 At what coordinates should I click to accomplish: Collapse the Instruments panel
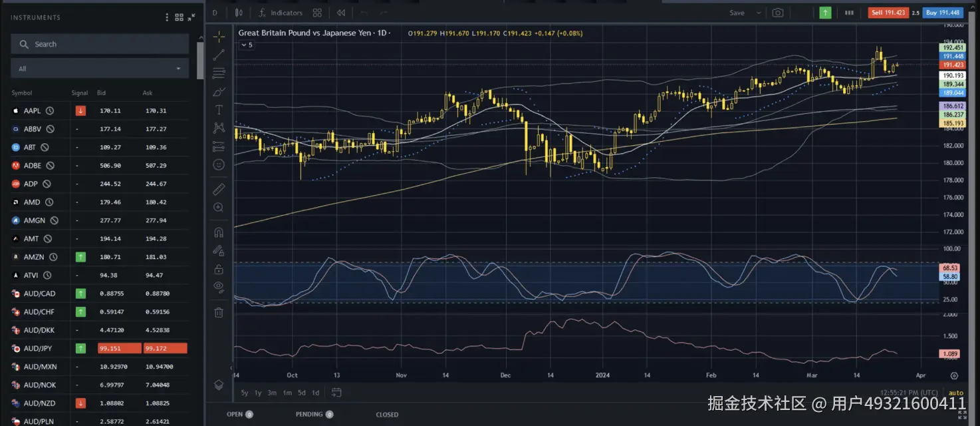coord(191,17)
